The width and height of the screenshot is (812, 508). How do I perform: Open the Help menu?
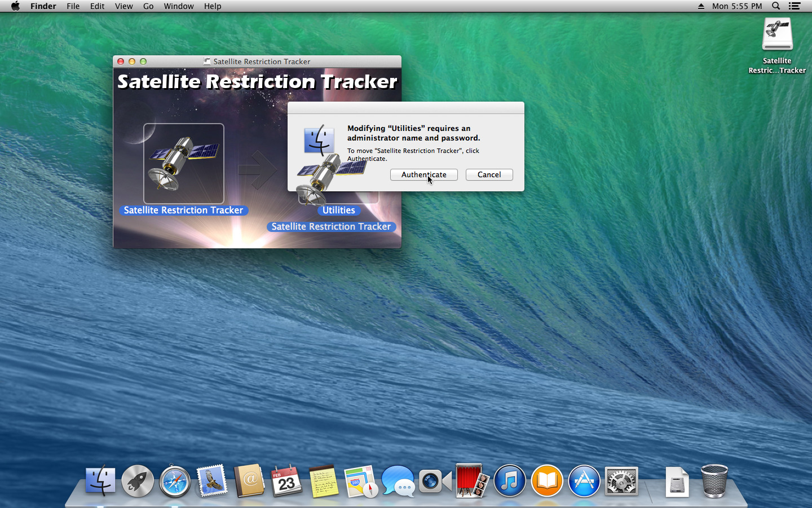click(213, 6)
